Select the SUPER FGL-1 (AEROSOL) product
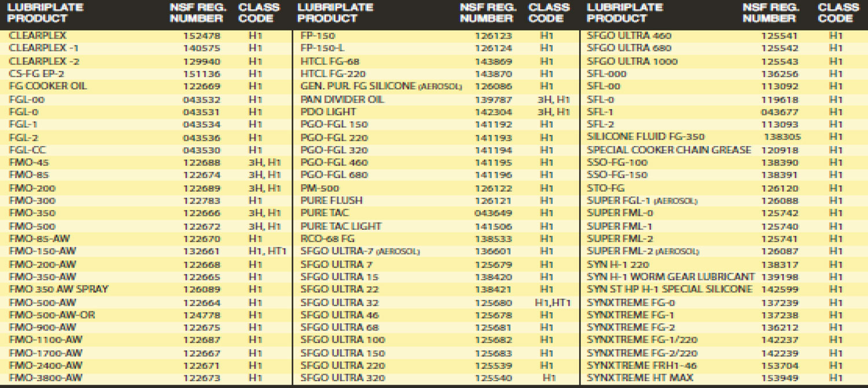Image resolution: width=868 pixels, height=388 pixels. (642, 200)
